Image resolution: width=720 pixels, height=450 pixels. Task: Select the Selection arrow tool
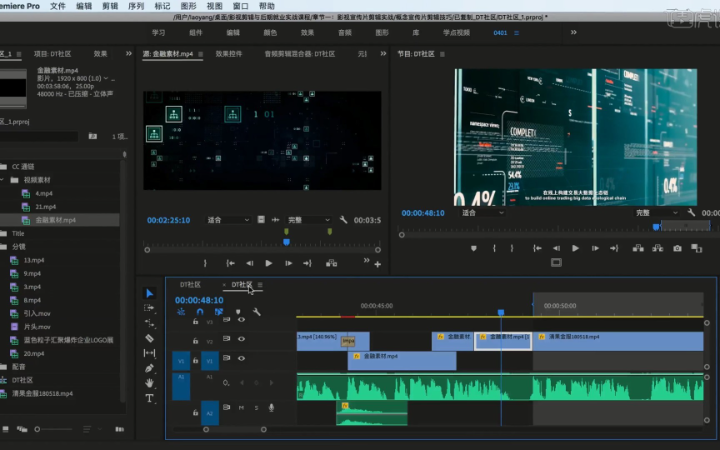tap(150, 293)
